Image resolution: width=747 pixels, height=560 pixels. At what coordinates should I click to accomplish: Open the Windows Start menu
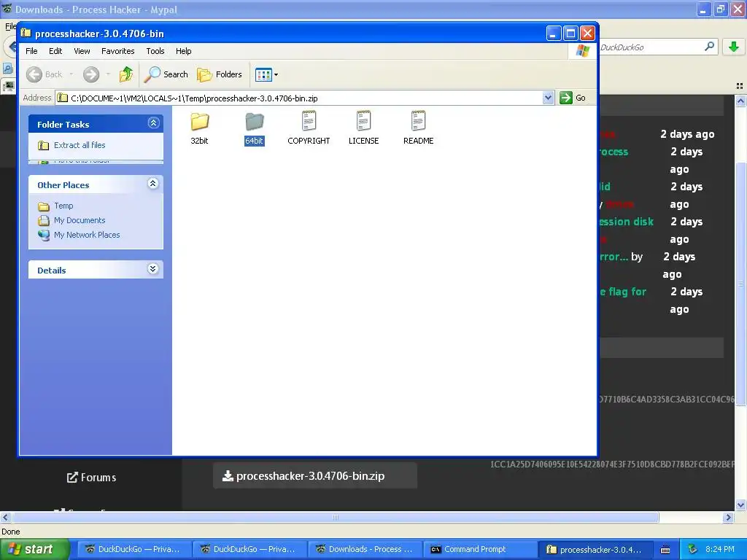35,549
